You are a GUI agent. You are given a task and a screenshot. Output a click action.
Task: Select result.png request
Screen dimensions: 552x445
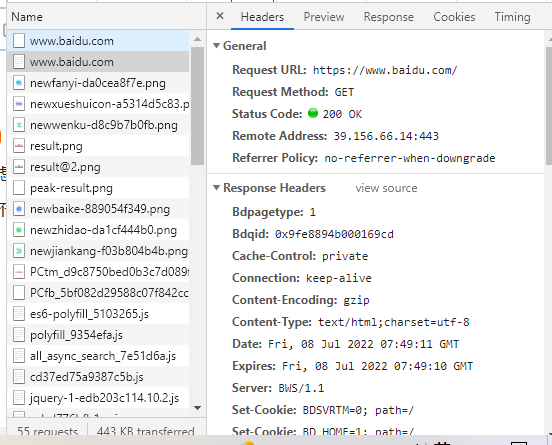98,146
